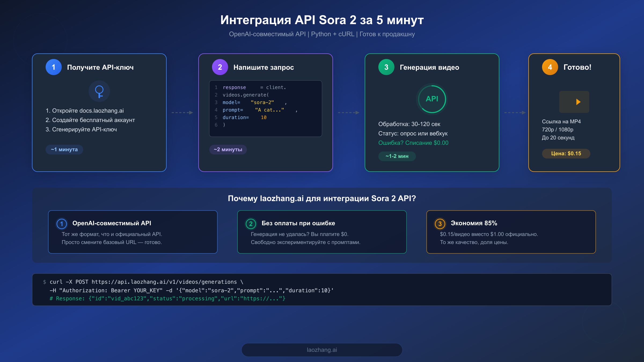Select the green API circle icon
Viewport: 644px width, 362px height.
pos(432,99)
